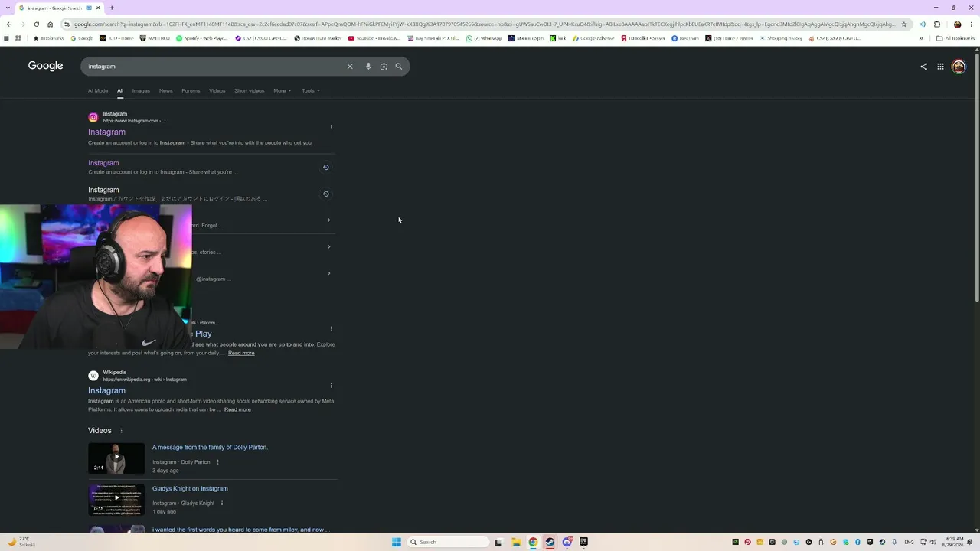Open the ENG language switcher in tray
Screen dimensions: 980x551
909,542
